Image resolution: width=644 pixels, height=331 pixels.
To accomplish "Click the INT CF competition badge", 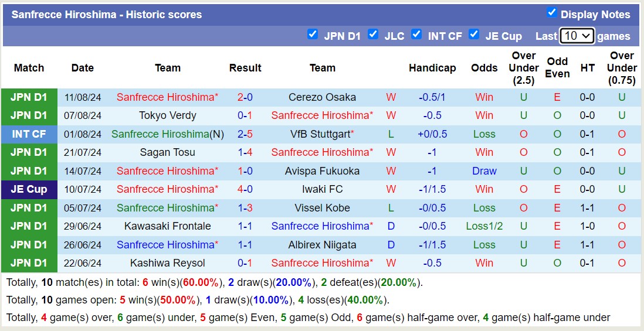I will click(x=29, y=134).
